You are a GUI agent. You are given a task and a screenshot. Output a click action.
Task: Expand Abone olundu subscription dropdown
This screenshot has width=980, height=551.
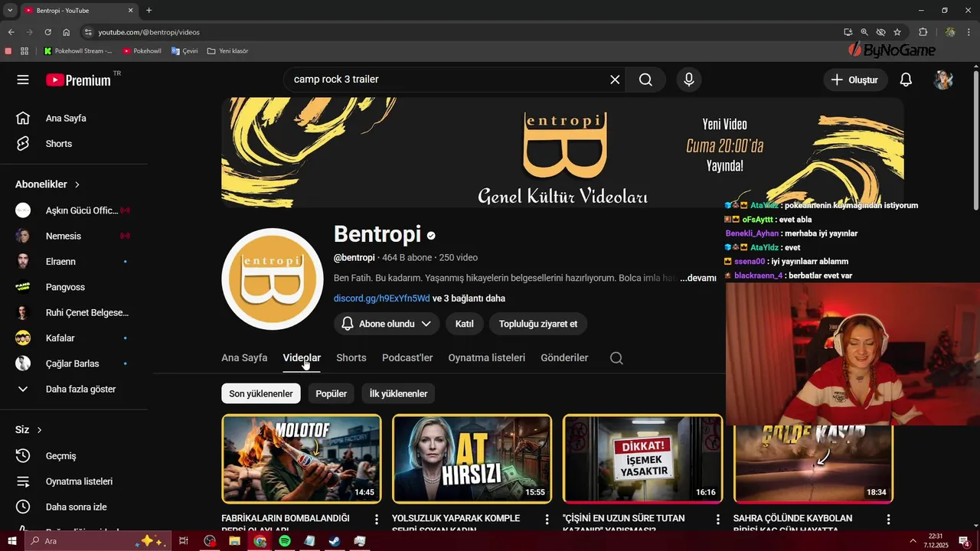[x=387, y=324]
